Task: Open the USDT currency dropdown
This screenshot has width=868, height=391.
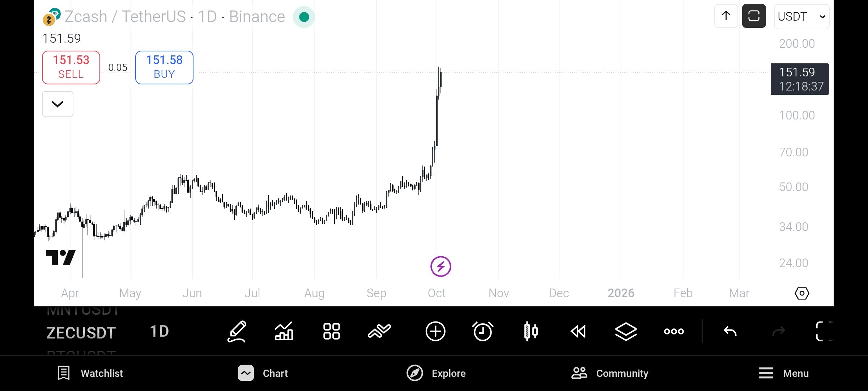Action: click(801, 17)
